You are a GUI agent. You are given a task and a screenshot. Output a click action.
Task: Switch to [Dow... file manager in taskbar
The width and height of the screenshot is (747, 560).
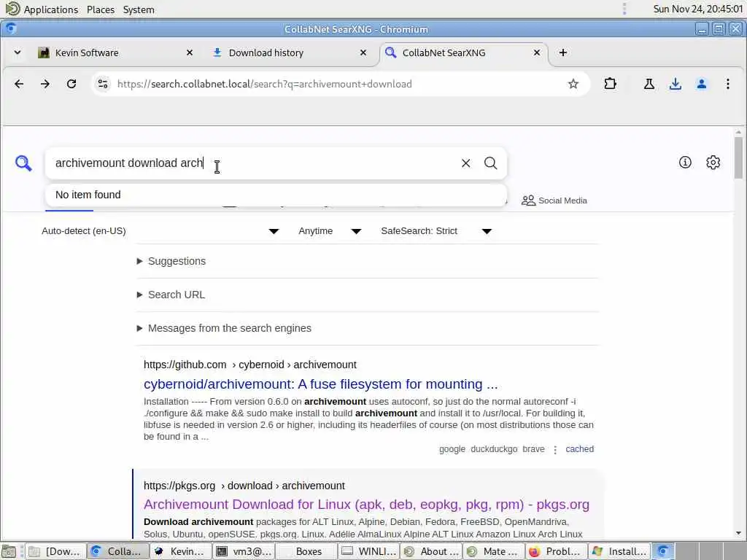point(55,551)
